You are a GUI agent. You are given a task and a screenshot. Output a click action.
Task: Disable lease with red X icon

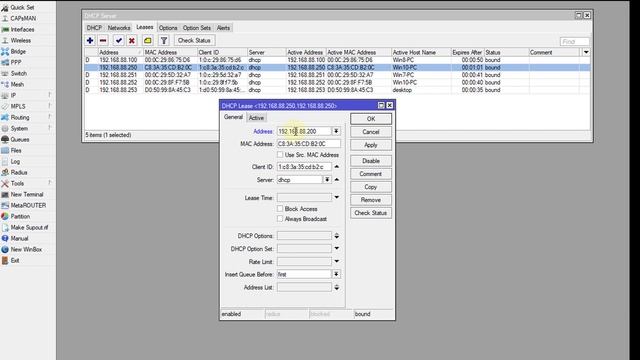[x=131, y=40]
